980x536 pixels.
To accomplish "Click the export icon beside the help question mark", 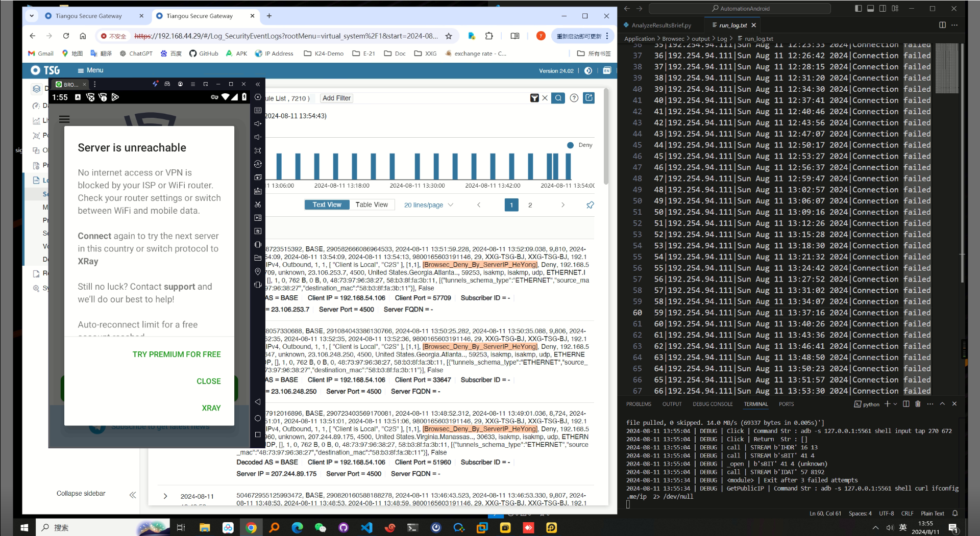I will (589, 98).
